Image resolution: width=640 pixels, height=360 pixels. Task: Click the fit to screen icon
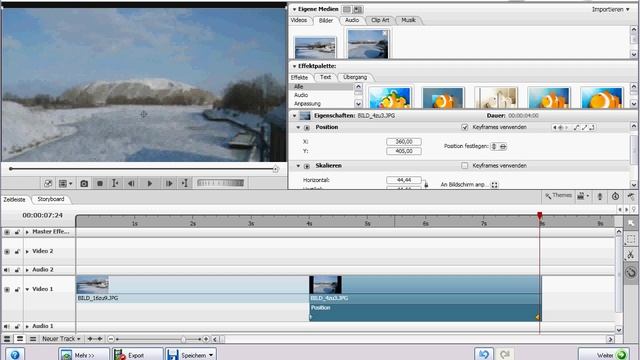click(494, 185)
